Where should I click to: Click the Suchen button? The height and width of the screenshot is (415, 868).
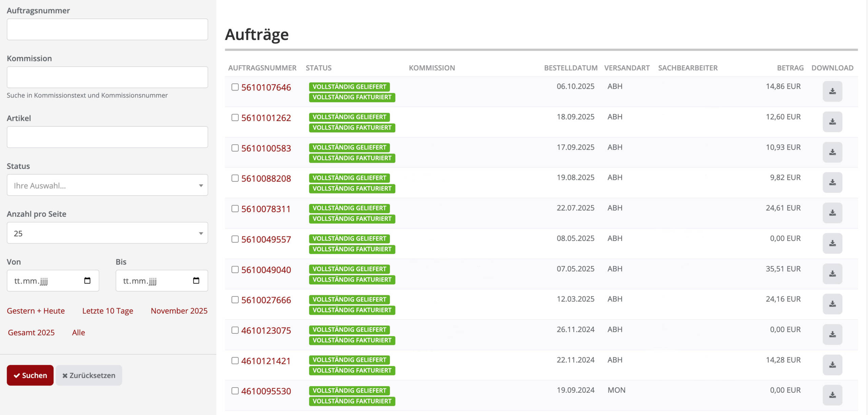tap(30, 375)
